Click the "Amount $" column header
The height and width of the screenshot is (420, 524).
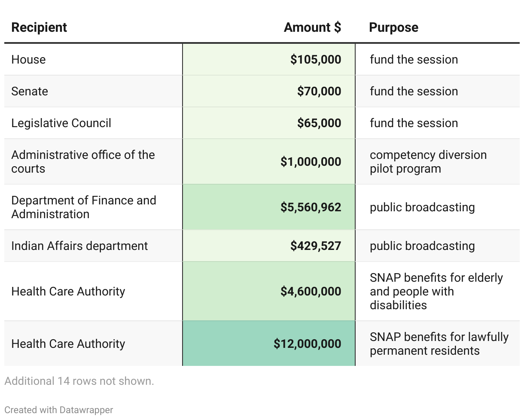point(312,27)
